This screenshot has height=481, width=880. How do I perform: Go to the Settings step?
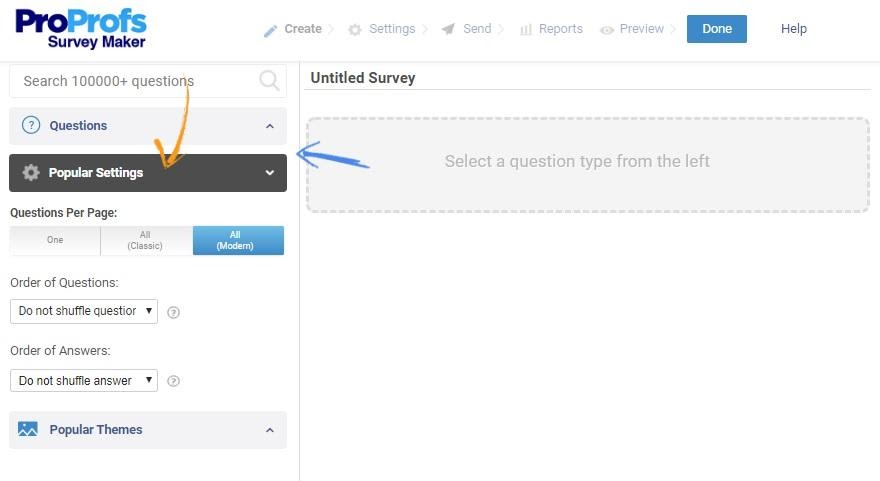(x=391, y=29)
